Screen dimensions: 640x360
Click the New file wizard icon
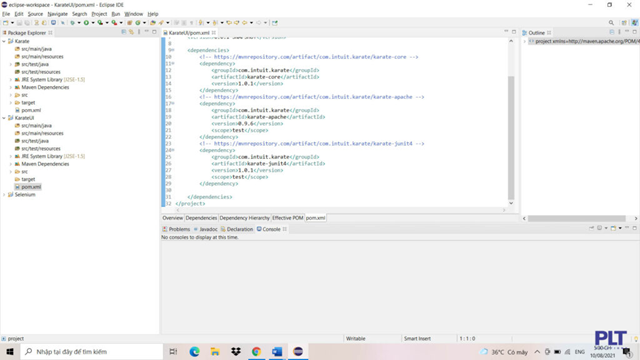click(x=6, y=23)
